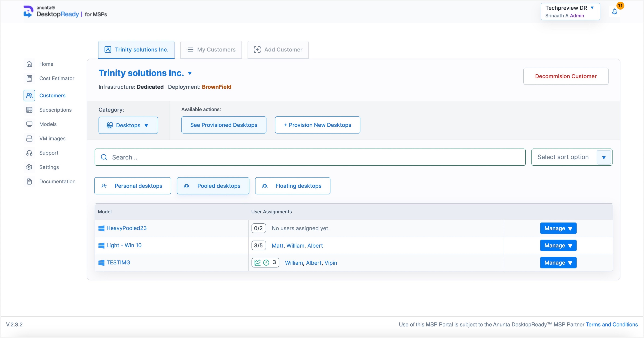Select the Pooled desktops filter
Viewport: 644px width, 338px height.
pyautogui.click(x=213, y=186)
